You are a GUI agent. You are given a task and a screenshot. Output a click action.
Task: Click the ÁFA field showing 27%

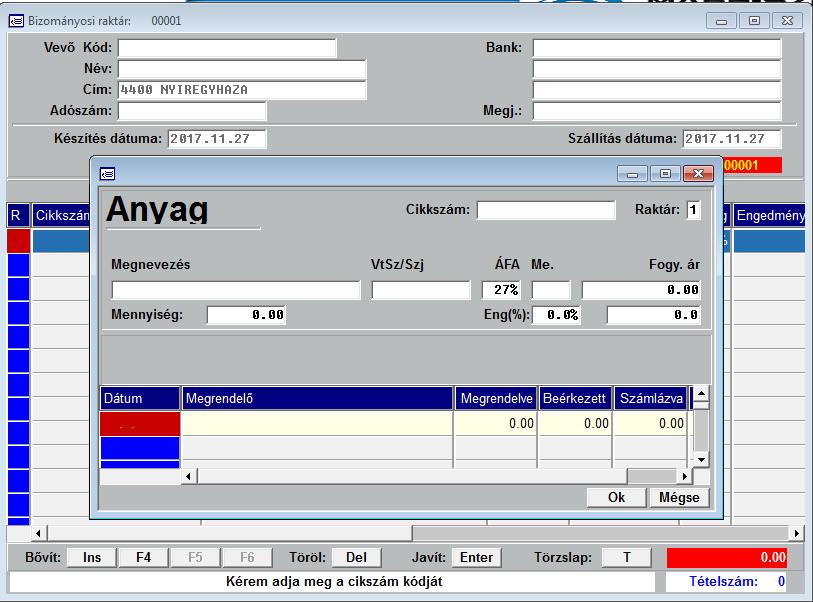(501, 290)
